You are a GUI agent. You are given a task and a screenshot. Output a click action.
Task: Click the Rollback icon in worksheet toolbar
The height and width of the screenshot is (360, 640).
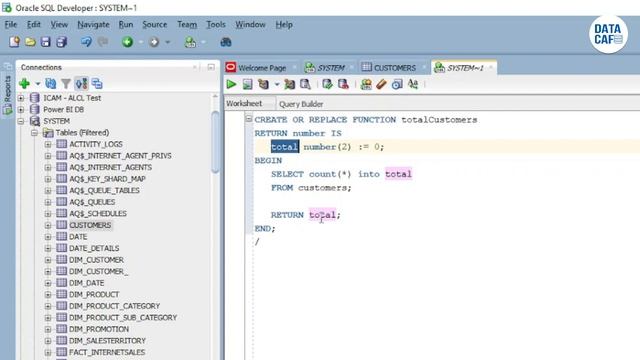(343, 84)
